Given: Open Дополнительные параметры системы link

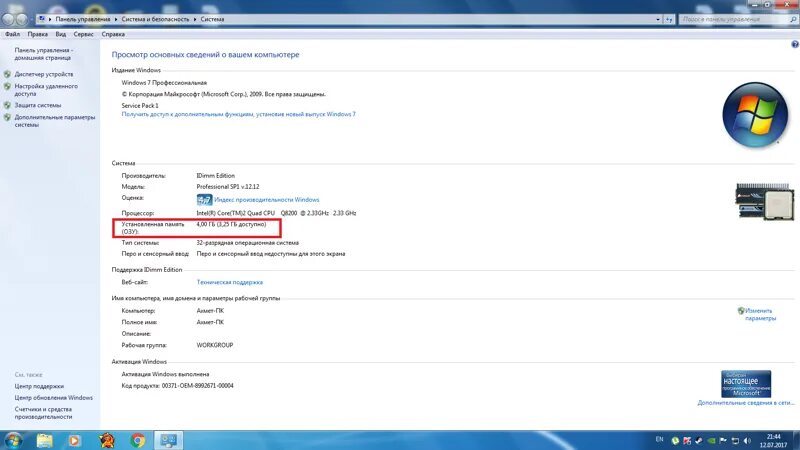Looking at the screenshot, I should (55, 121).
